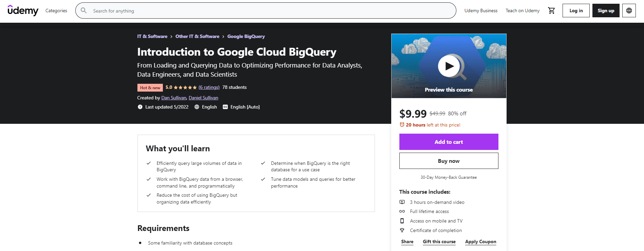Open Teach on Udemy
The height and width of the screenshot is (251, 644).
coord(523,11)
